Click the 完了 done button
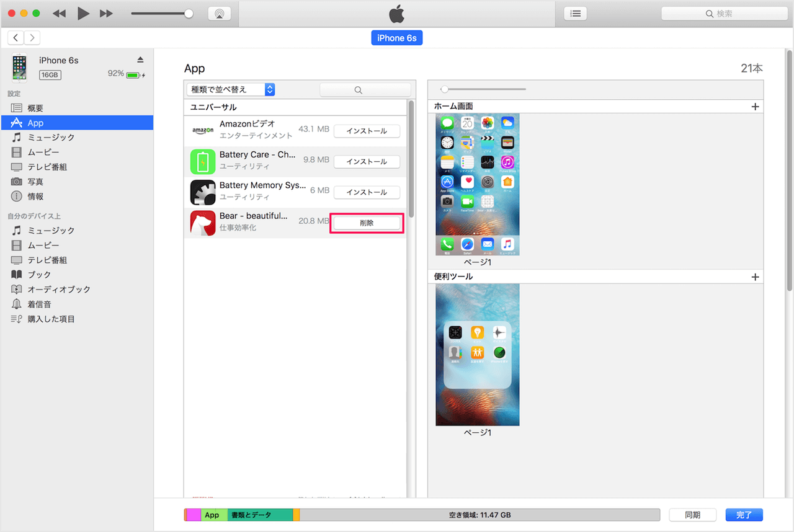 coord(744,515)
